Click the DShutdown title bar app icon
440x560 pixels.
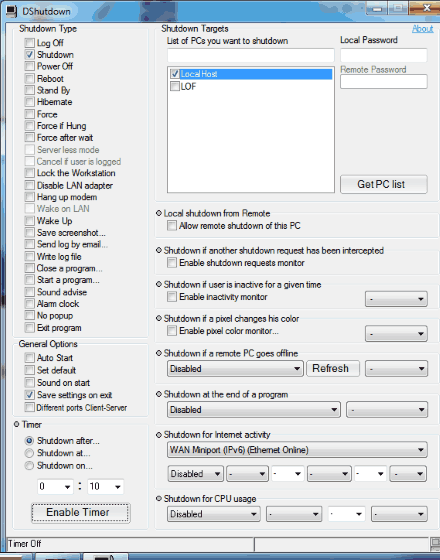[11, 11]
